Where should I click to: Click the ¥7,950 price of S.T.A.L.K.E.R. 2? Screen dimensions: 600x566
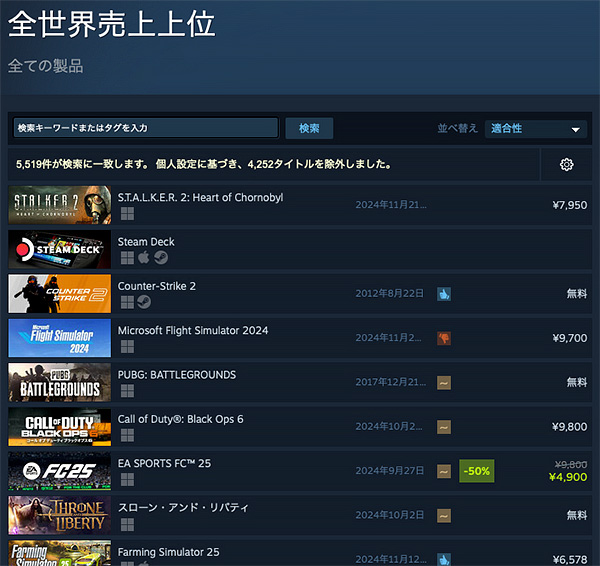click(570, 205)
